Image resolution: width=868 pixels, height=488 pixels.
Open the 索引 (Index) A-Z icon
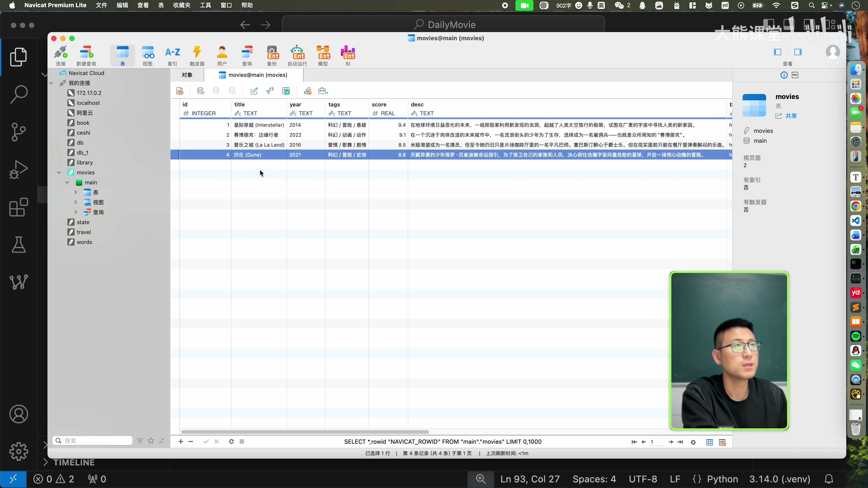coord(172,56)
